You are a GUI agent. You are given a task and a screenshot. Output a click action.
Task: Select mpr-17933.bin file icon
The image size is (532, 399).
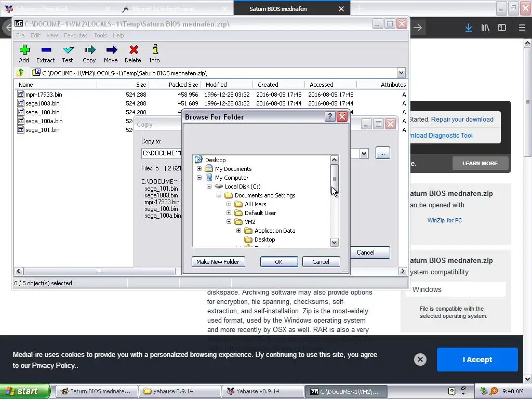(21, 95)
